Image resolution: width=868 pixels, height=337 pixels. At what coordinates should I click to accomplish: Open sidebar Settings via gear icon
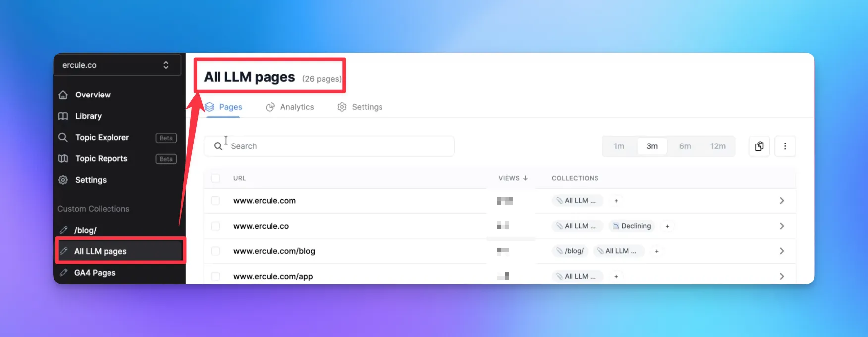pos(63,180)
